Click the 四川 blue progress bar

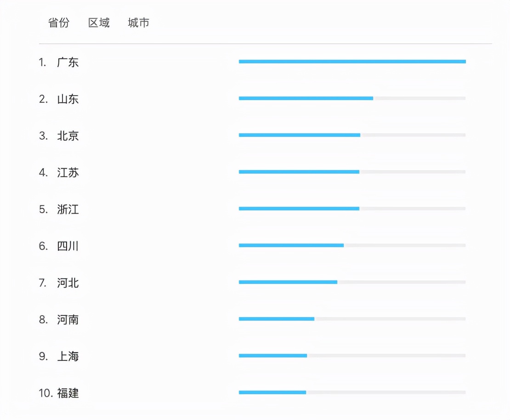click(291, 245)
